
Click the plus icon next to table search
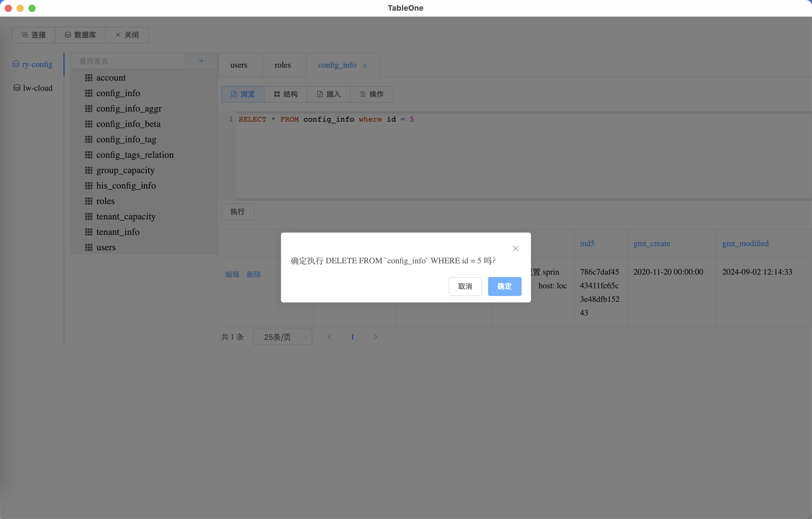click(x=201, y=61)
